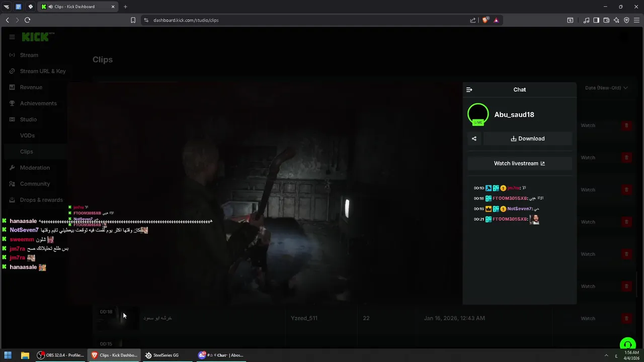Open Stream URL & Key page
Image resolution: width=644 pixels, height=362 pixels.
pyautogui.click(x=43, y=71)
